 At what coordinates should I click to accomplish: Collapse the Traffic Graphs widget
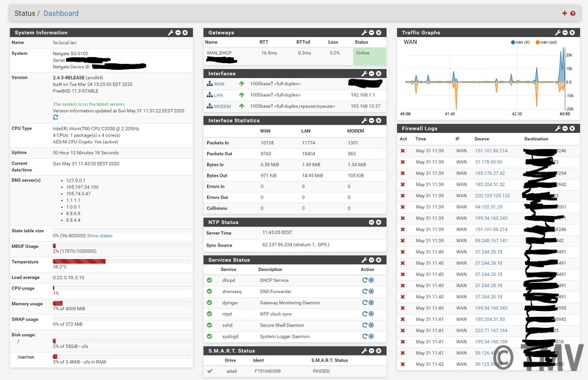pos(565,33)
